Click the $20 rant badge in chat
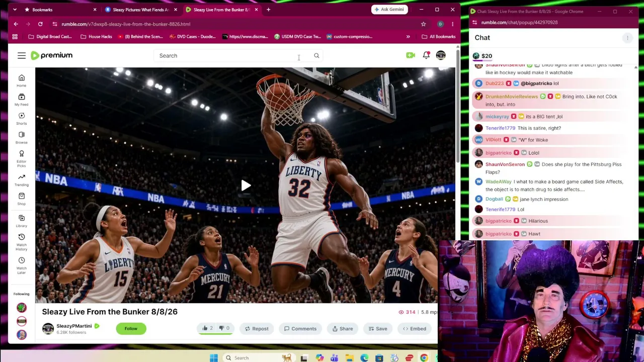Viewport: 644px width, 362px height. (482, 56)
